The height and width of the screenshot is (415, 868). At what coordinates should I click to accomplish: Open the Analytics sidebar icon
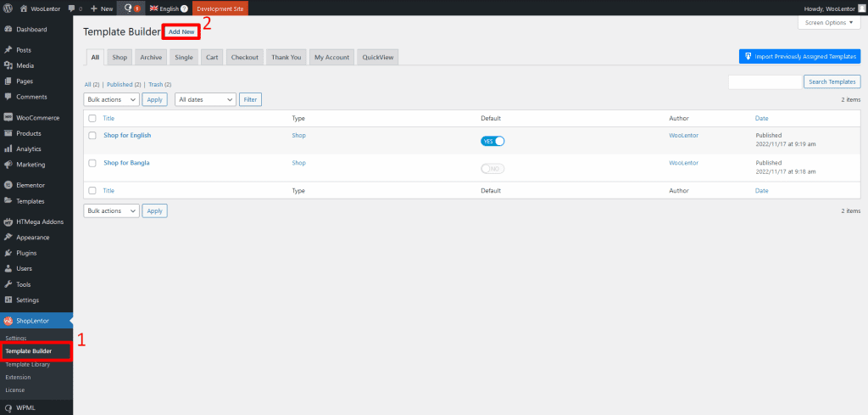point(8,149)
